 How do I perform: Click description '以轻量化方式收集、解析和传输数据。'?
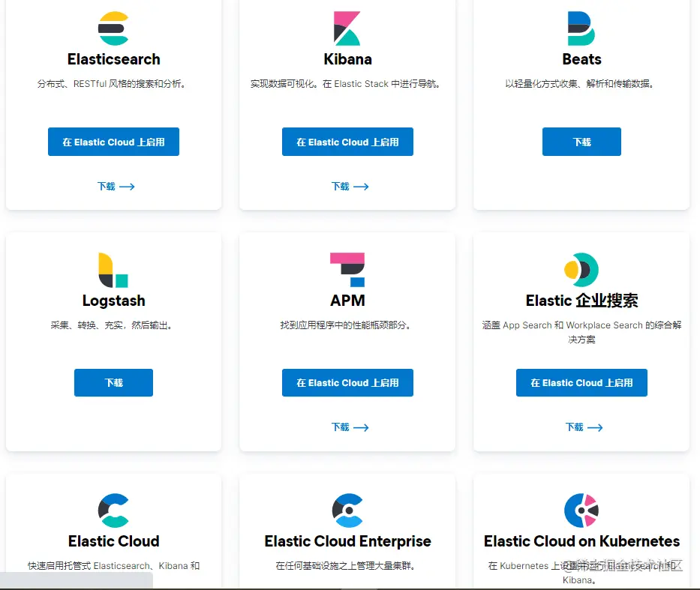click(580, 84)
